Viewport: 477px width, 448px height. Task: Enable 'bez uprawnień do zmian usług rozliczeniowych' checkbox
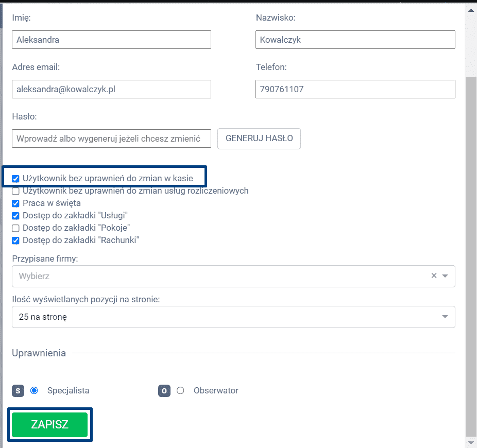[x=16, y=191]
